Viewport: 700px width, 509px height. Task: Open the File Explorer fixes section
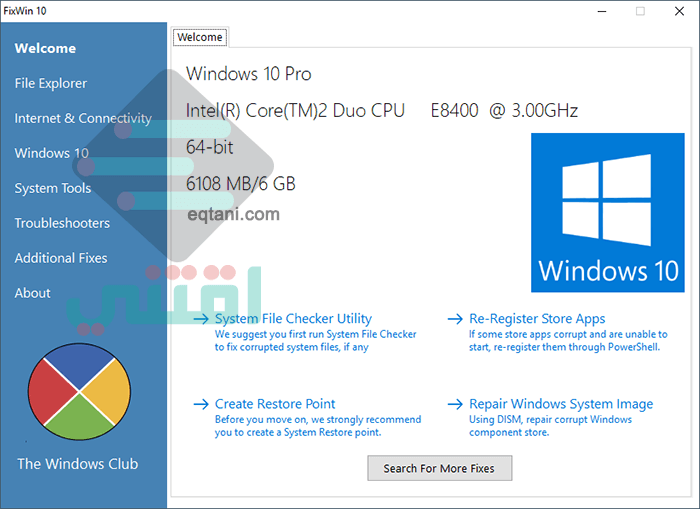point(50,83)
